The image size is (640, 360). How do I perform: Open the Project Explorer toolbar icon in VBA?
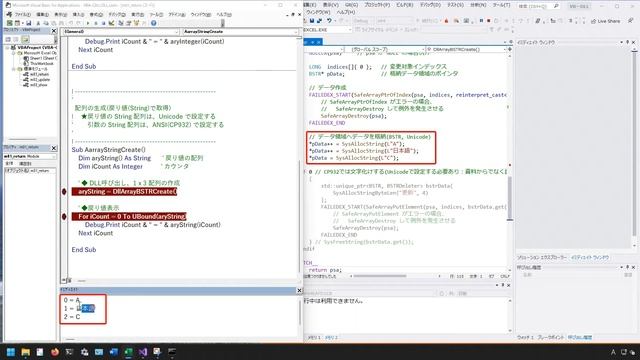coord(121,23)
